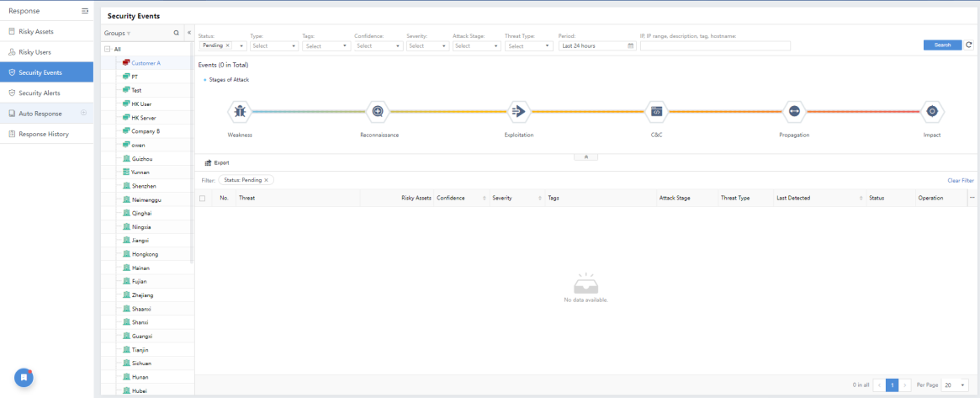
Task: Select the C&C stage icon
Action: click(656, 111)
